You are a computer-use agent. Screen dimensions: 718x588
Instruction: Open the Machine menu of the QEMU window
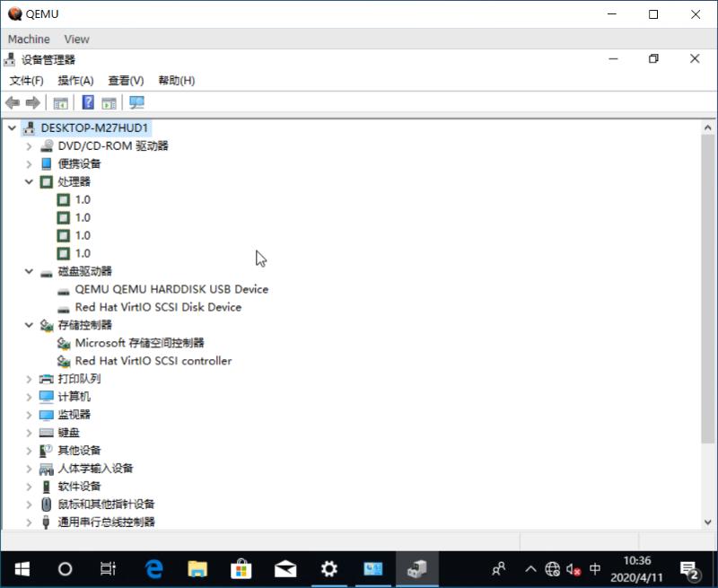(29, 39)
